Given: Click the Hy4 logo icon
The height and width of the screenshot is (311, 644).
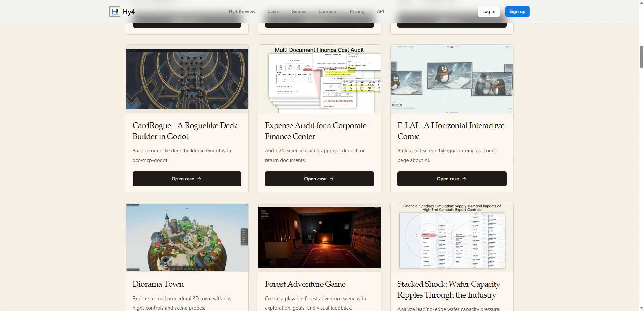Looking at the screenshot, I should coord(115,11).
